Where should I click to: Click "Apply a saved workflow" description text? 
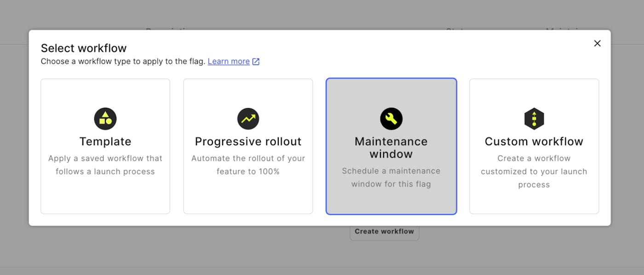(x=105, y=165)
